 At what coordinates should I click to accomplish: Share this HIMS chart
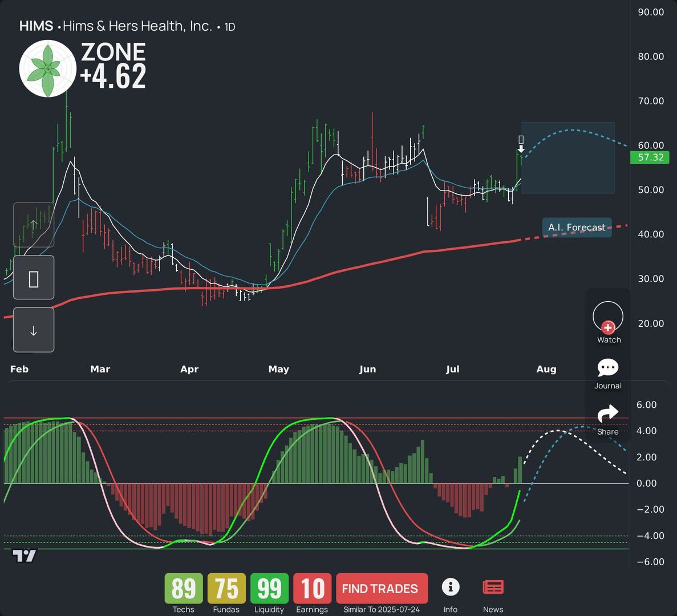[608, 414]
